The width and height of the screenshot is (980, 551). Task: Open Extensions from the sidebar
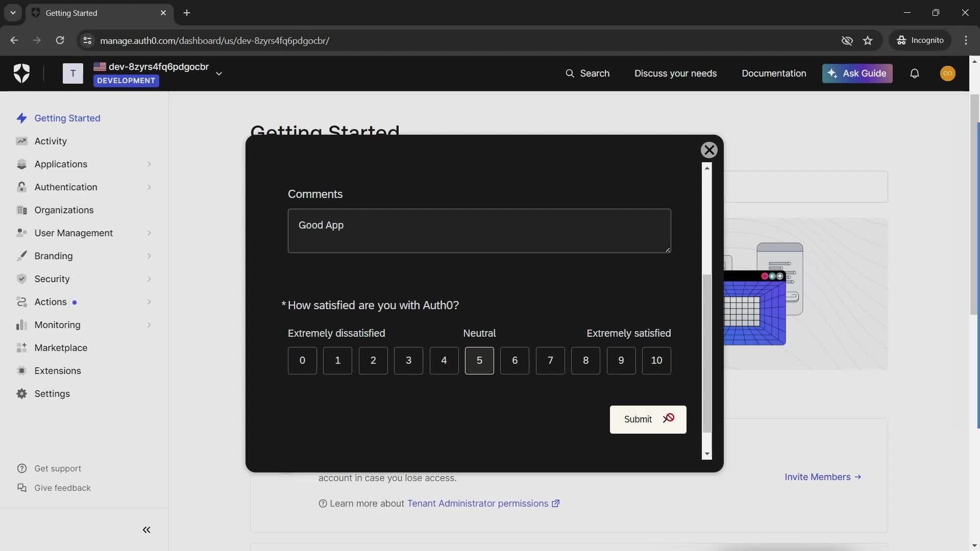pos(58,371)
